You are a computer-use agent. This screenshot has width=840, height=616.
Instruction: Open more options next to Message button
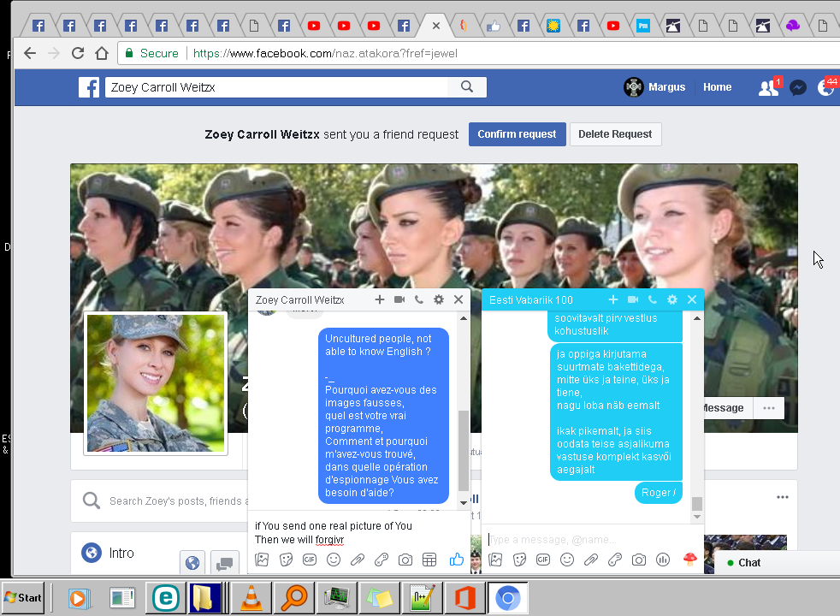click(x=769, y=408)
